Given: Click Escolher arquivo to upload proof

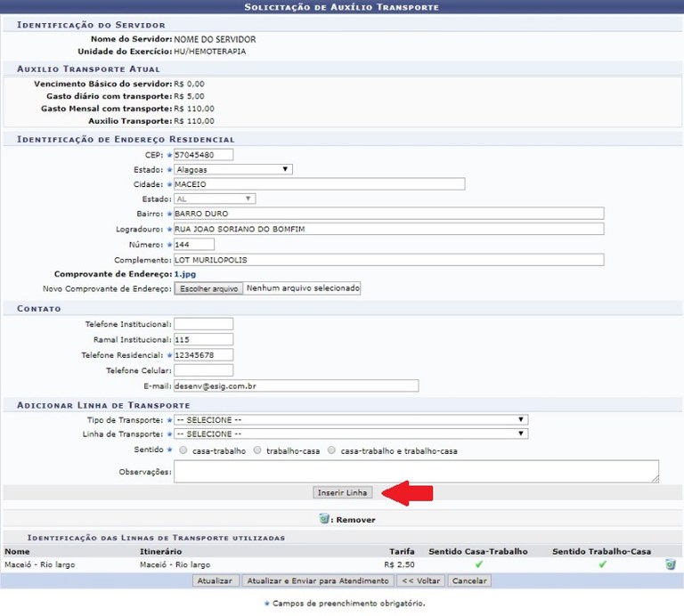Looking at the screenshot, I should 207,289.
